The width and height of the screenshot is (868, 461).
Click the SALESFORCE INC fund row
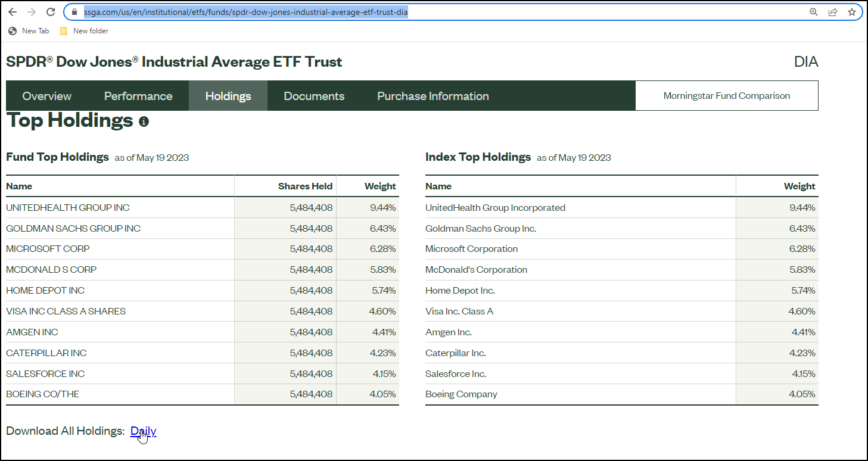203,374
